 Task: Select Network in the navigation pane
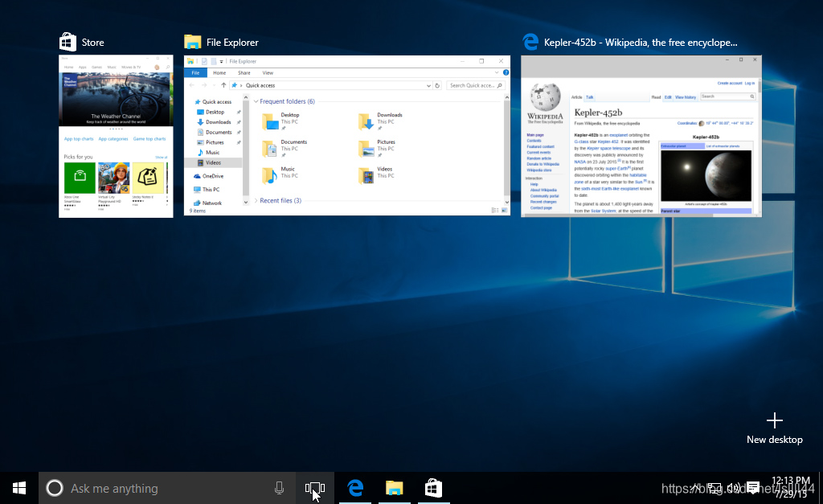[x=208, y=203]
